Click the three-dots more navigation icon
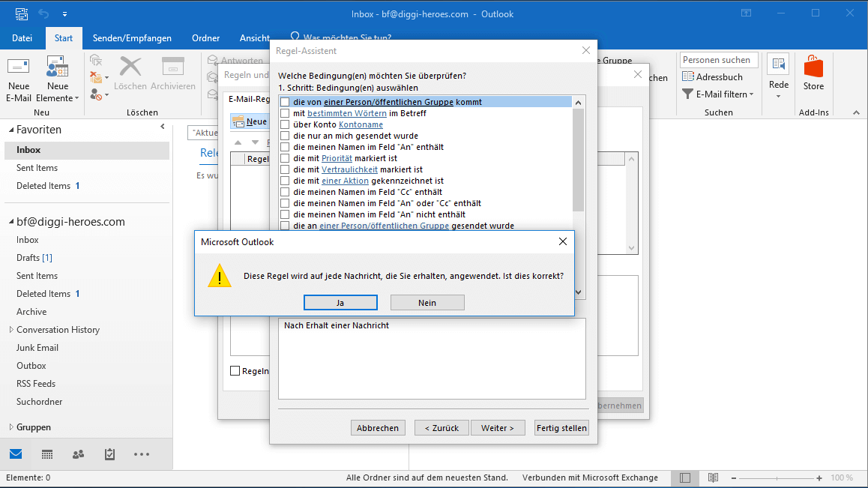The image size is (868, 488). (141, 454)
